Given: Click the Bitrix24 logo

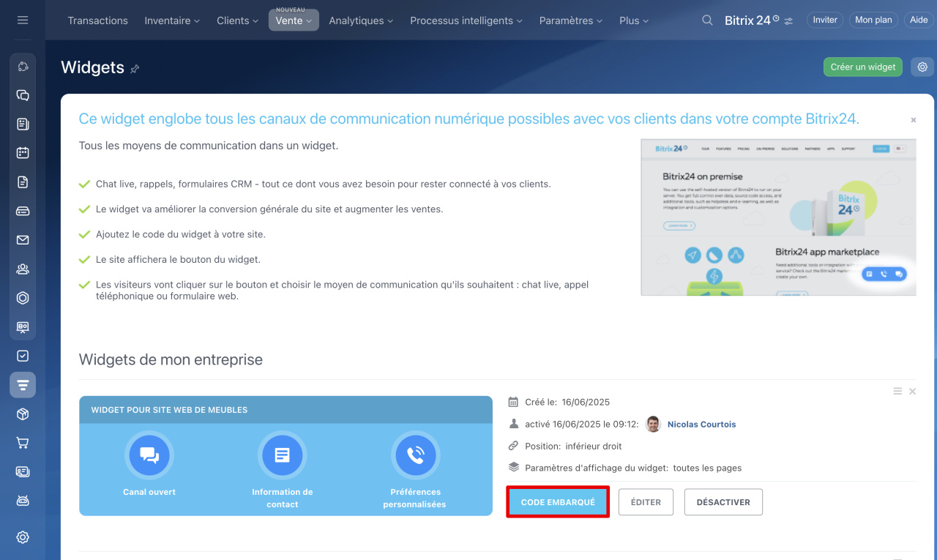Looking at the screenshot, I should [752, 20].
